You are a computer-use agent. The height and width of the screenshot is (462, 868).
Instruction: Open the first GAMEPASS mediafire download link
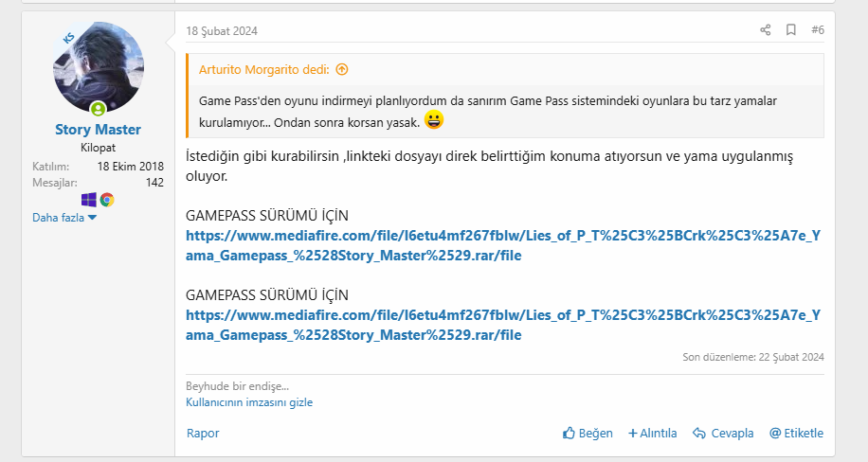(x=503, y=245)
